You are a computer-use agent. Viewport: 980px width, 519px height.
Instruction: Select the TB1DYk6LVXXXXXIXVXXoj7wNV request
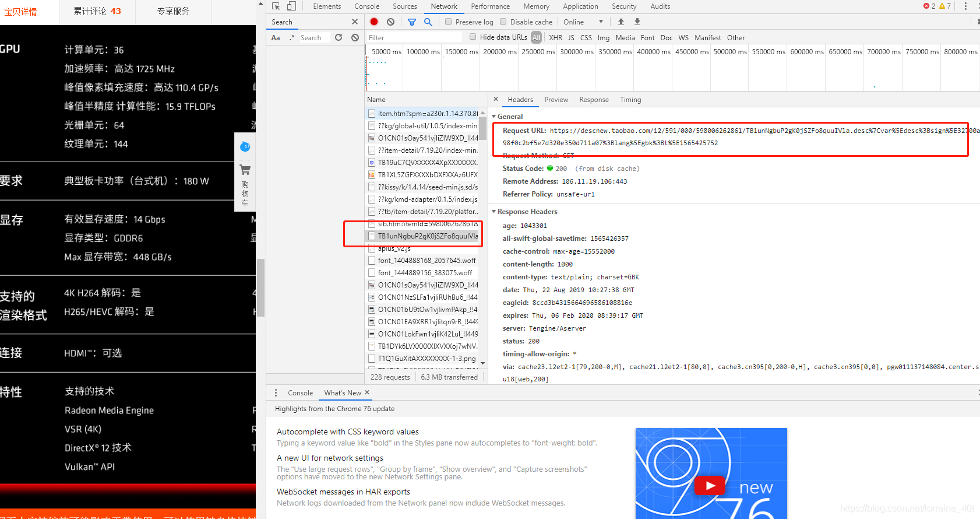click(x=422, y=346)
